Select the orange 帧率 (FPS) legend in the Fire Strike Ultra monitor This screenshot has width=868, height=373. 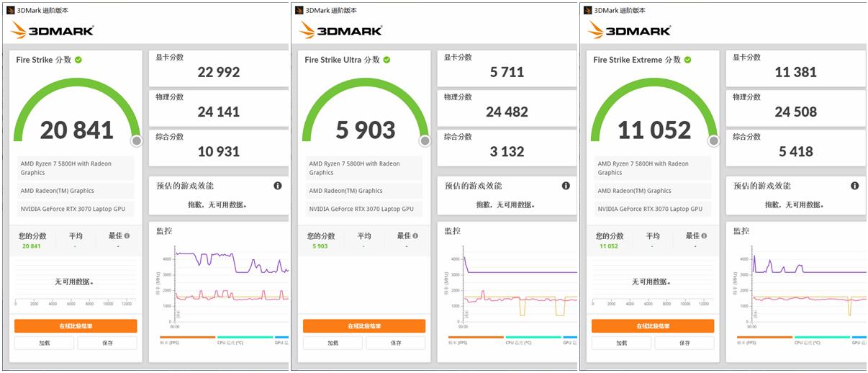tap(476, 339)
